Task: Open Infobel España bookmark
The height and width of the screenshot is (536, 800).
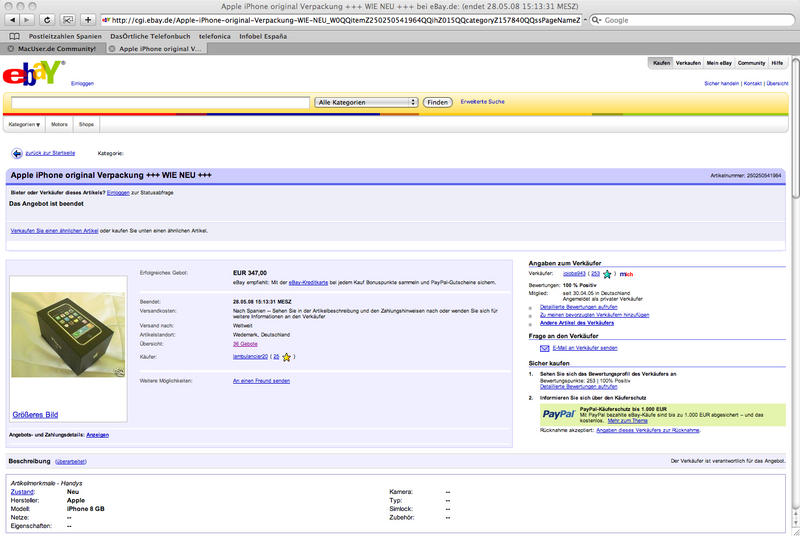Action: [x=263, y=36]
